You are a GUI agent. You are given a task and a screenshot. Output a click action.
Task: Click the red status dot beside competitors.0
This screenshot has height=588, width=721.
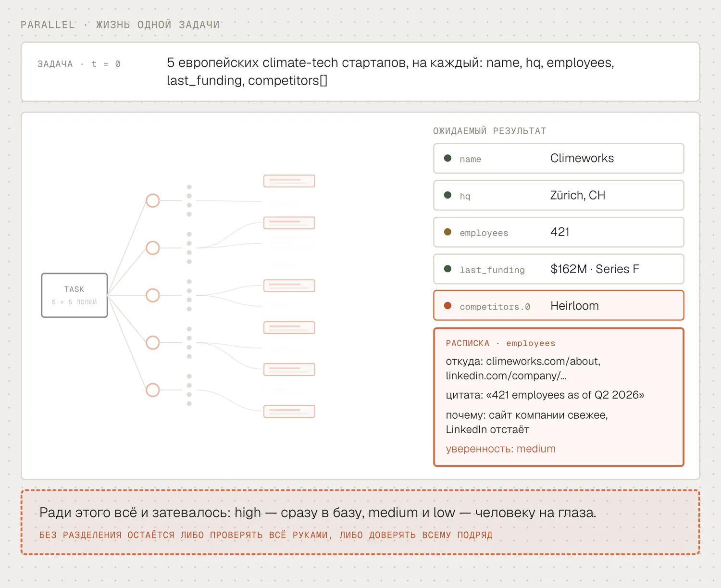tap(448, 306)
